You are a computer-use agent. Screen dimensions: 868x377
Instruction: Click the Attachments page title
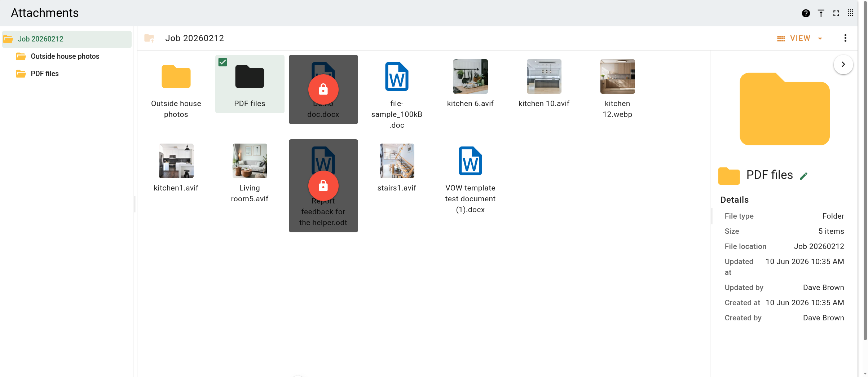pyautogui.click(x=45, y=13)
